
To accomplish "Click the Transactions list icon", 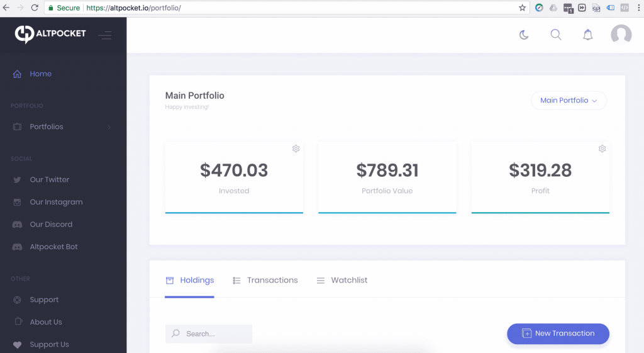I will (236, 281).
